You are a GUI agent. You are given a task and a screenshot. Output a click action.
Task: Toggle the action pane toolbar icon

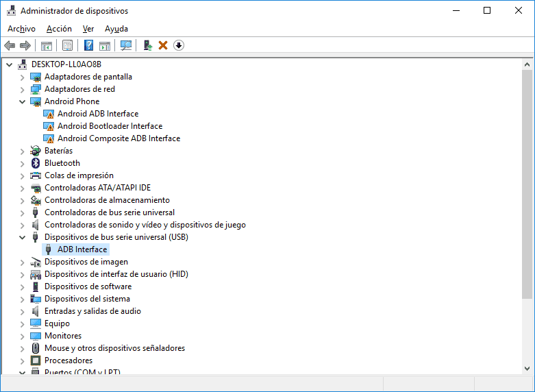tap(105, 45)
